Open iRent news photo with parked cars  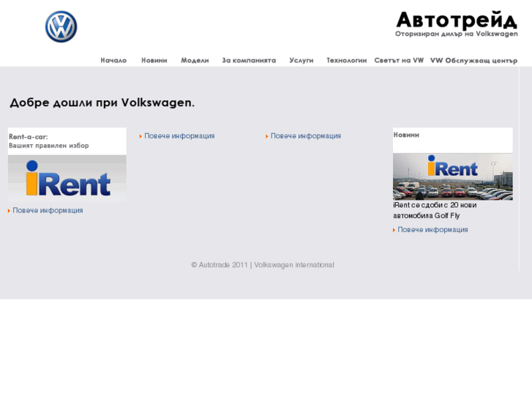453,176
